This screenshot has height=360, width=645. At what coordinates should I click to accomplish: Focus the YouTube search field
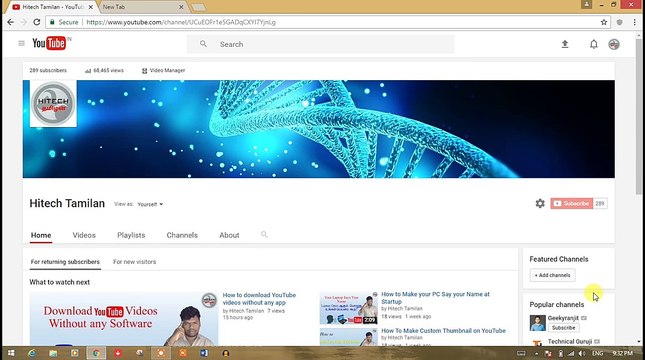click(321, 44)
